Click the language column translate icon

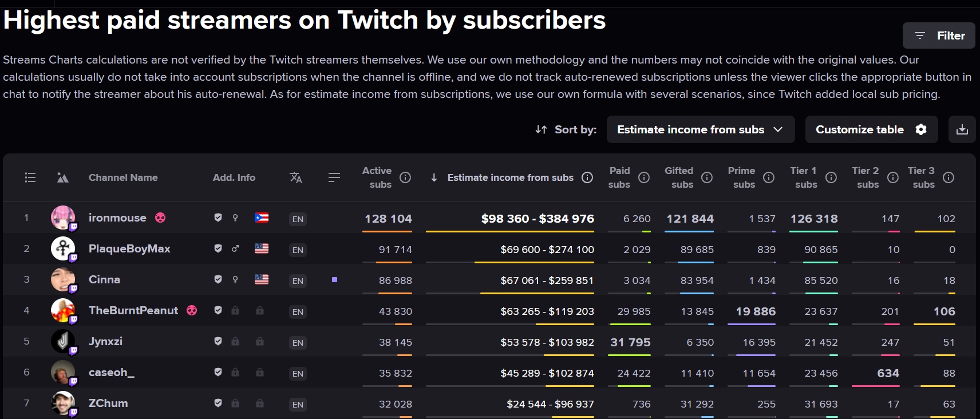click(x=296, y=177)
